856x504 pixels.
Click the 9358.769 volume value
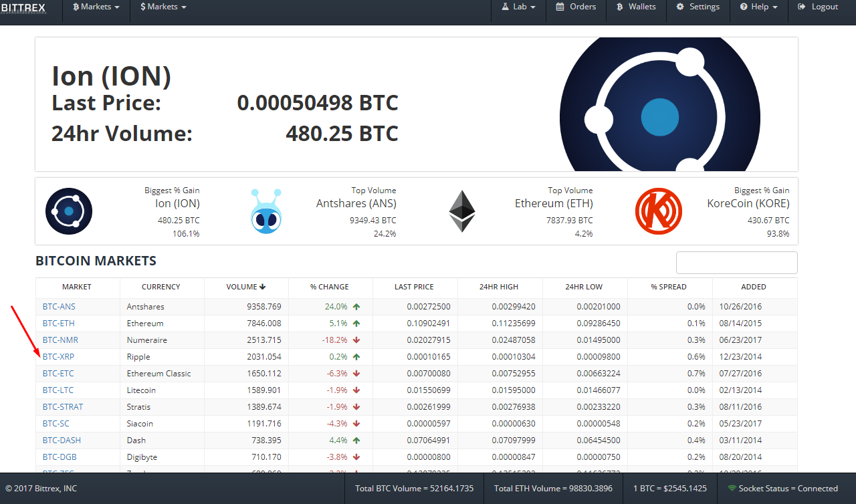(264, 307)
